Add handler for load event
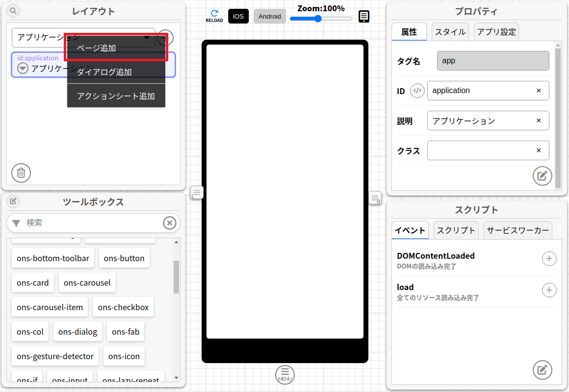 pyautogui.click(x=549, y=290)
